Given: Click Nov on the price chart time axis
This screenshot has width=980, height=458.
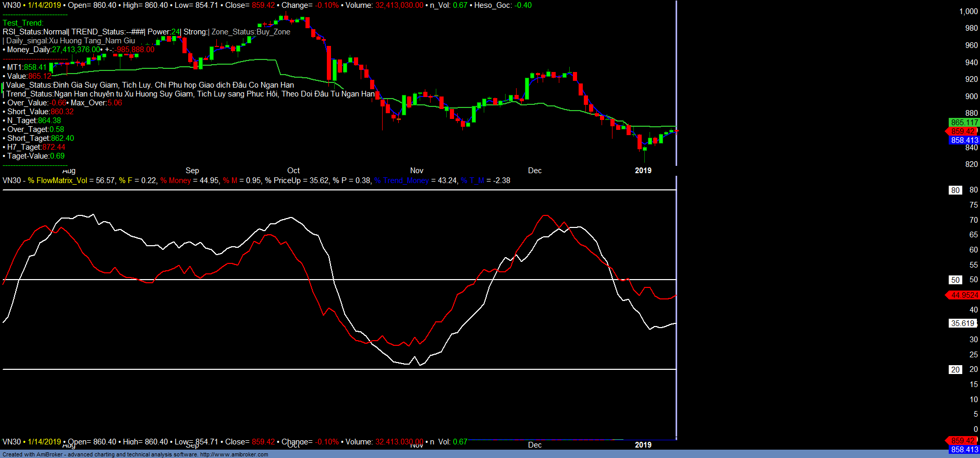Looking at the screenshot, I should 416,171.
